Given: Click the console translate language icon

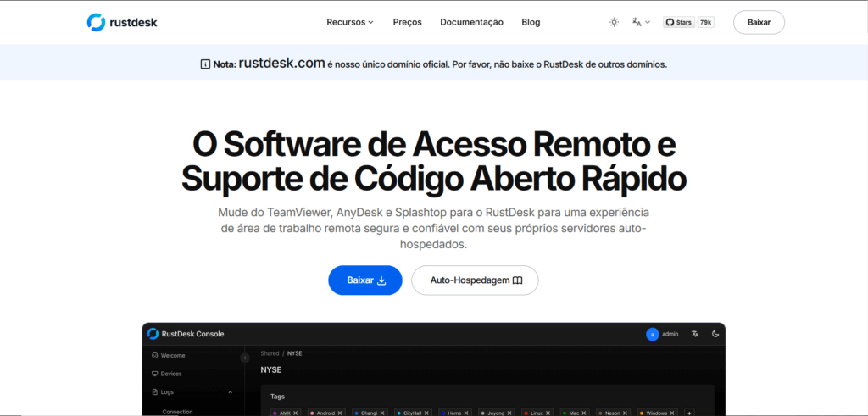Looking at the screenshot, I should 695,334.
